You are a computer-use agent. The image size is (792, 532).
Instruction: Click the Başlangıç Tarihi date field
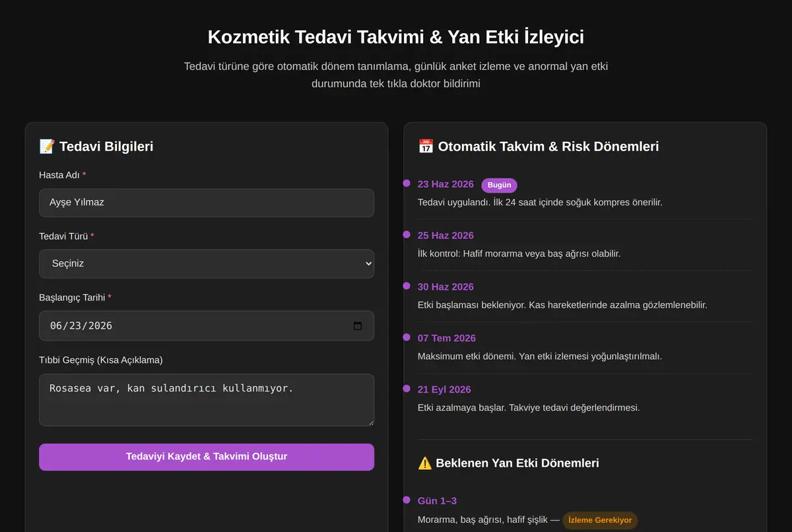tap(207, 325)
